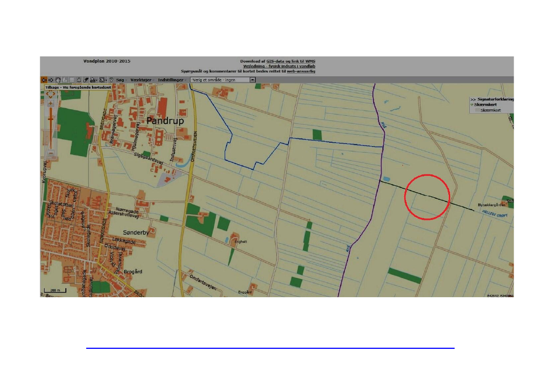Zoom out with the minus button
The image size is (554, 392).
point(51,153)
